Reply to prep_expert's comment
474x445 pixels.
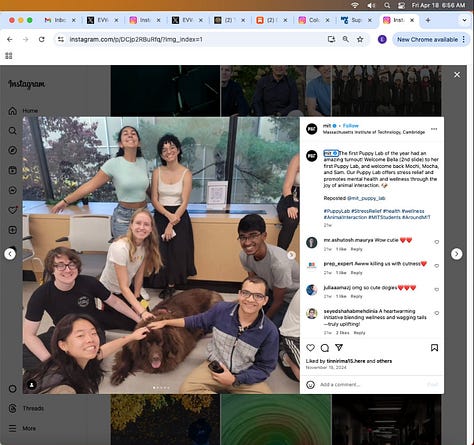(x=356, y=273)
